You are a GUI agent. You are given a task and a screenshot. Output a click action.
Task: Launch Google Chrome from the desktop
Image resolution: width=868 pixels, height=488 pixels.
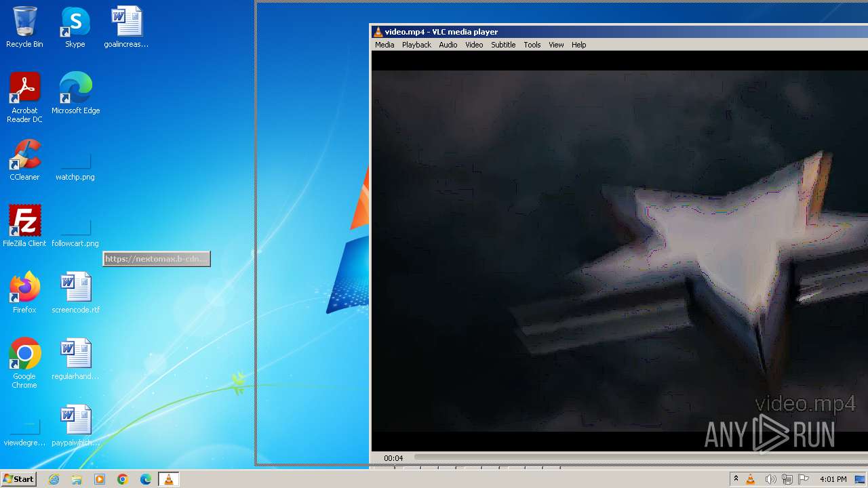tap(24, 363)
